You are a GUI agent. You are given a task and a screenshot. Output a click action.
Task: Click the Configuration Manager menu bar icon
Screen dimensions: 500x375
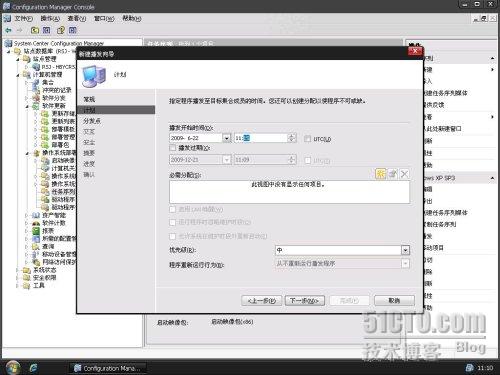coord(7,18)
